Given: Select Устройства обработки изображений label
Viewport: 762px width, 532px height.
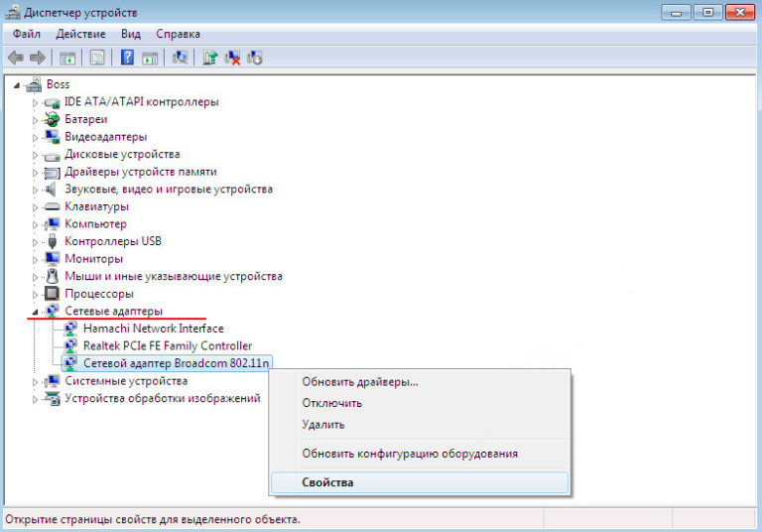Looking at the screenshot, I should (x=163, y=398).
